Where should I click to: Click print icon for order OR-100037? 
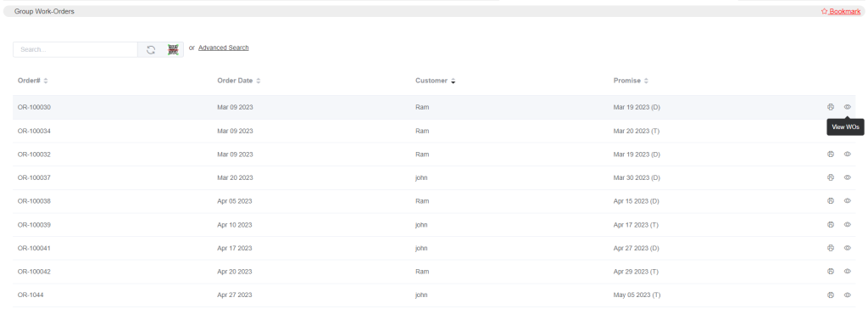831,177
